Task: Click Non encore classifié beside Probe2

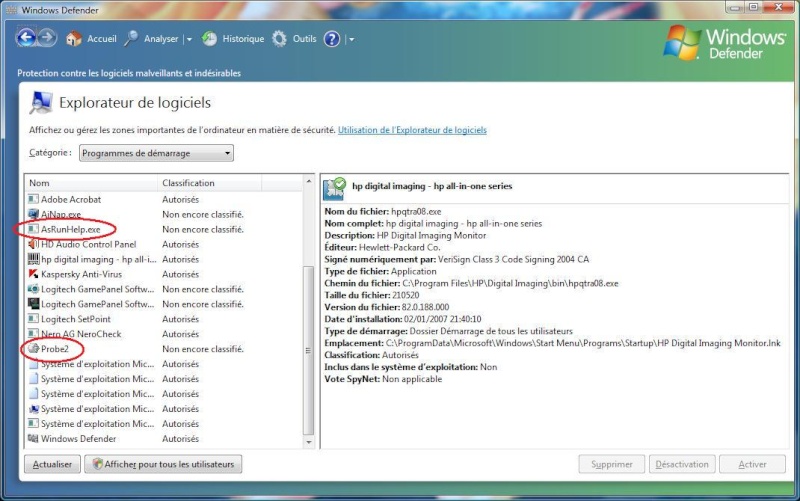Action: click(x=203, y=349)
